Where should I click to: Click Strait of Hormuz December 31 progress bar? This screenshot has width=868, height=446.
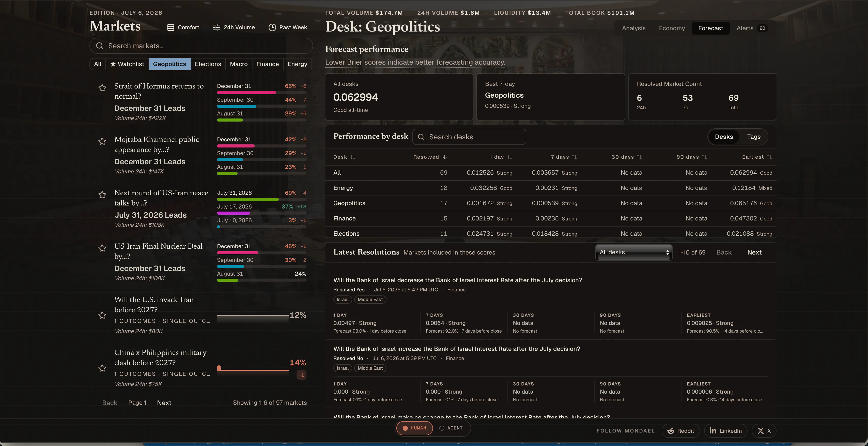pos(261,93)
